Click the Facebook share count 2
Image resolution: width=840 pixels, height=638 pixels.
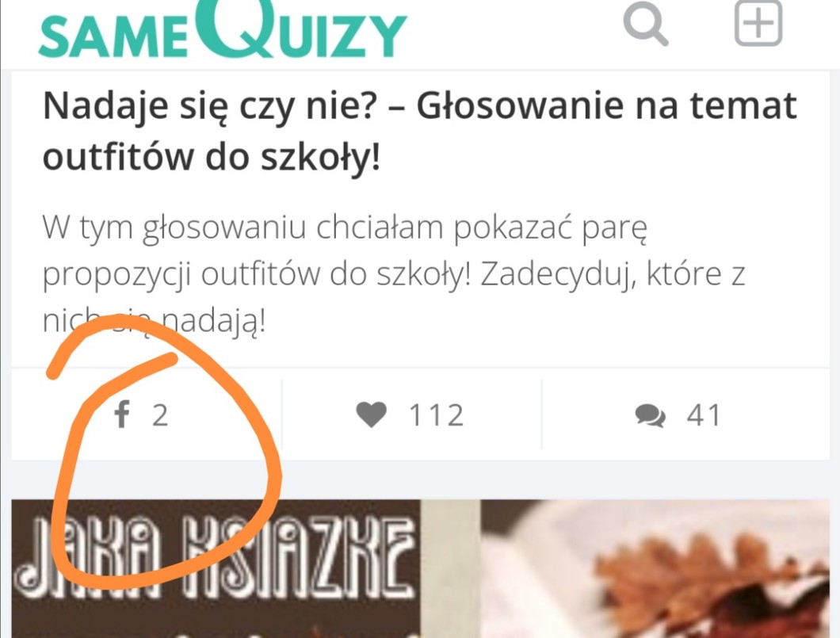(160, 415)
